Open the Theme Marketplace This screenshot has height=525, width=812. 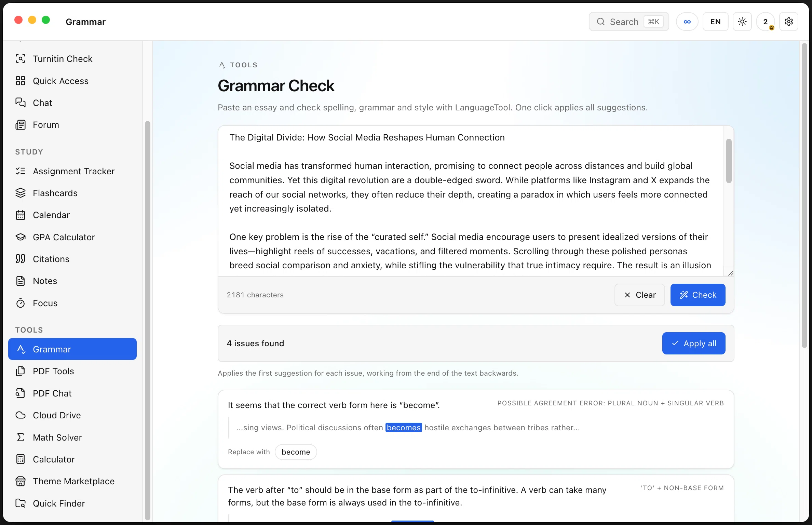72,481
